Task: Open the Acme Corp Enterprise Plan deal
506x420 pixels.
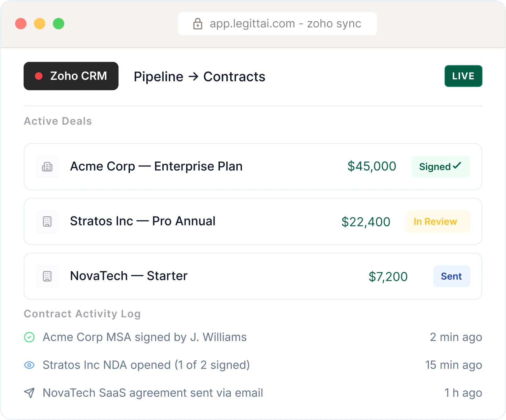Action: click(156, 167)
